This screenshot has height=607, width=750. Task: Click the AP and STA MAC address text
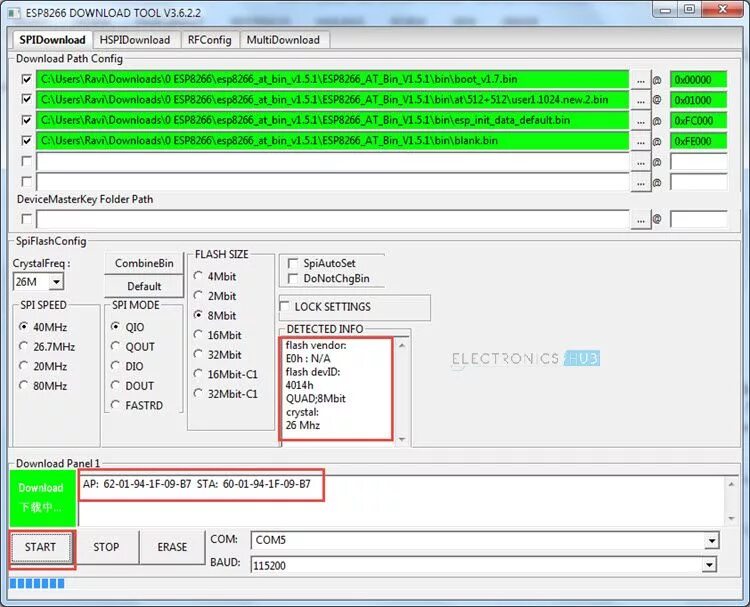(197, 484)
